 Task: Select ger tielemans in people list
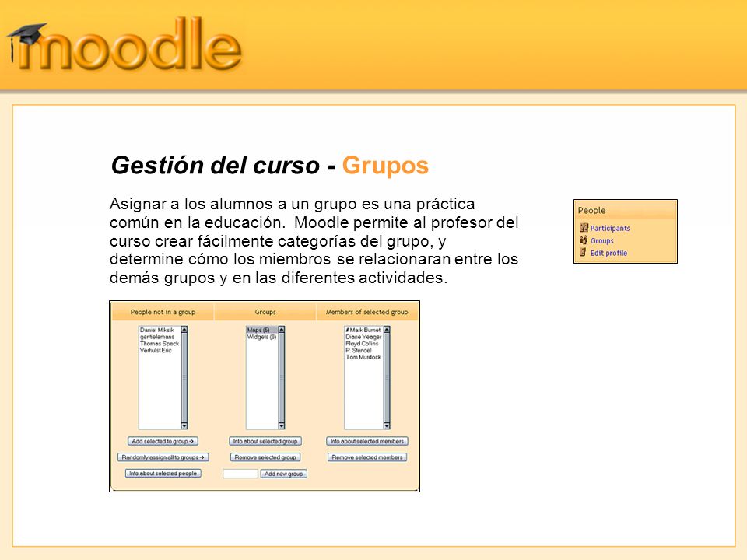157,337
